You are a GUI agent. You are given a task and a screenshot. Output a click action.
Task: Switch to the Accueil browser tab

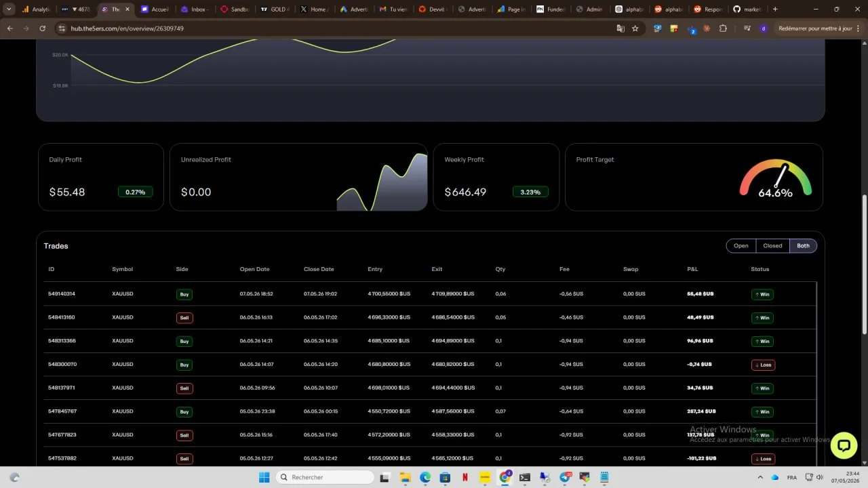(x=155, y=9)
